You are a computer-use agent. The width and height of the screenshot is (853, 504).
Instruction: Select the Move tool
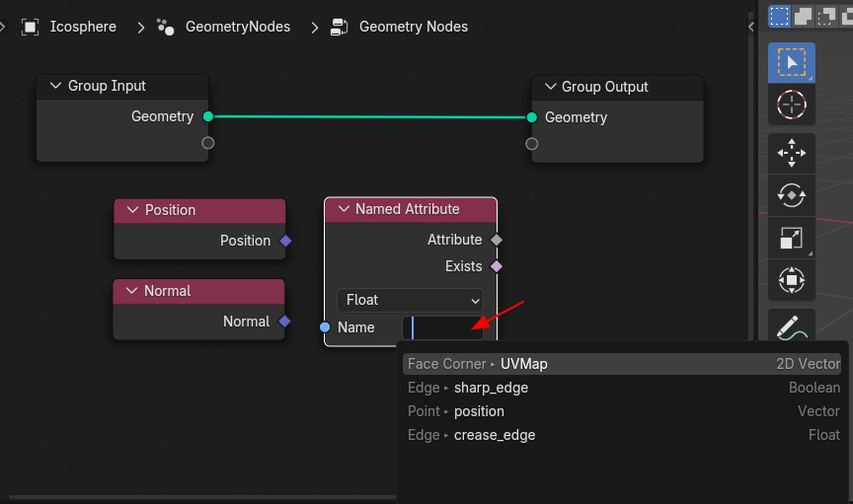pyautogui.click(x=791, y=153)
